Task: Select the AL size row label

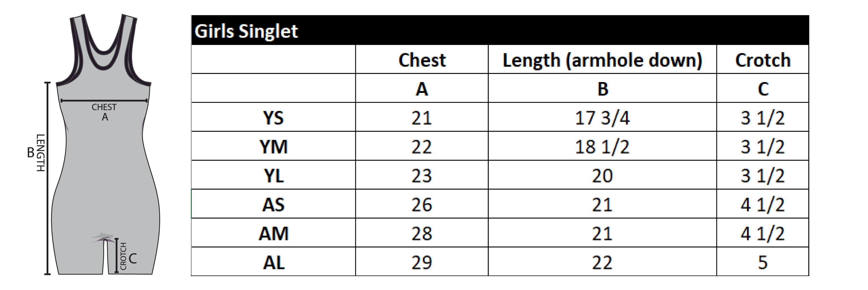Action: (273, 262)
